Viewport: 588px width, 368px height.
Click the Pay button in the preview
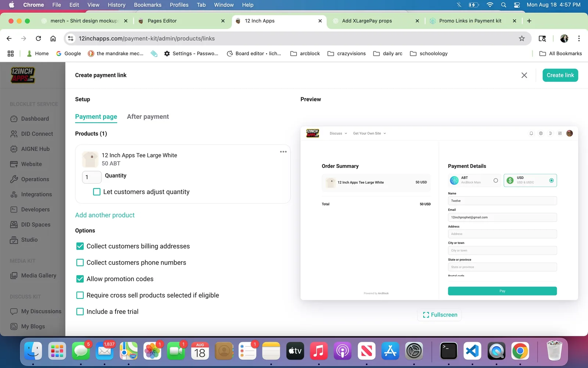tap(502, 291)
